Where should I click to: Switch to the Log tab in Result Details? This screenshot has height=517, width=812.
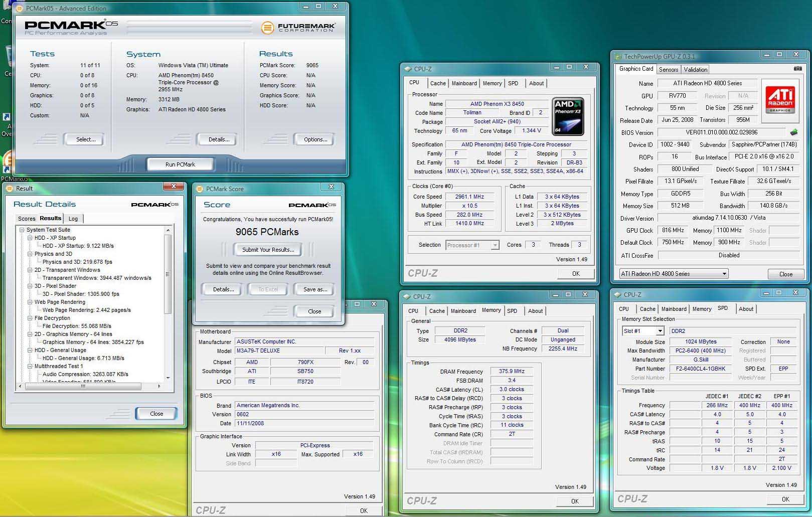click(73, 219)
